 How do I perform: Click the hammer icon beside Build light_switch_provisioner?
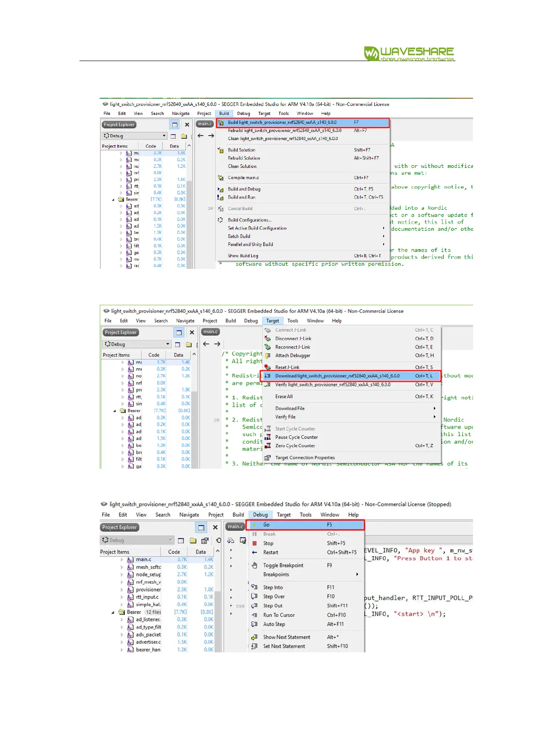[221, 123]
